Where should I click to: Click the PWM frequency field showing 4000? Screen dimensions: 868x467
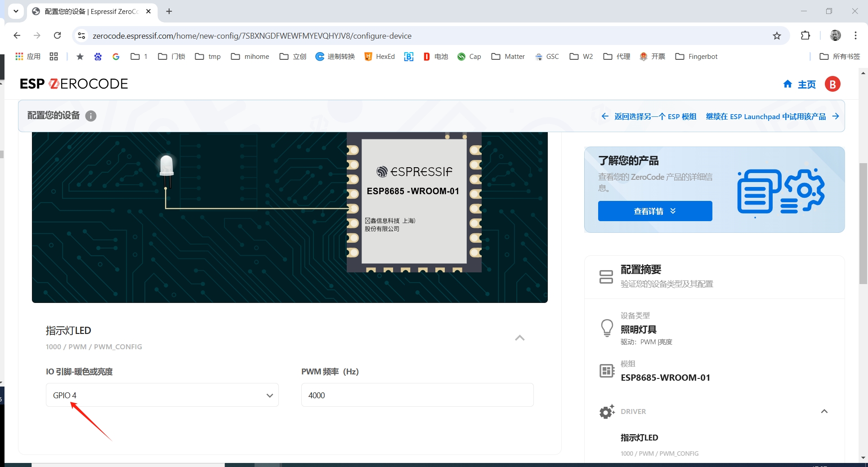point(417,395)
